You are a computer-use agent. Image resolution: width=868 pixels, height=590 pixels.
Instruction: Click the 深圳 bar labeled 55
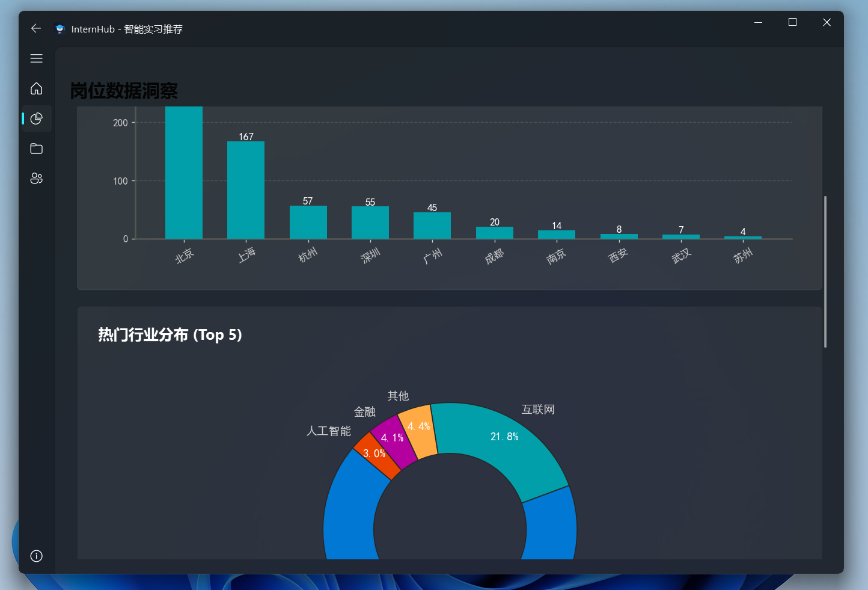click(370, 221)
